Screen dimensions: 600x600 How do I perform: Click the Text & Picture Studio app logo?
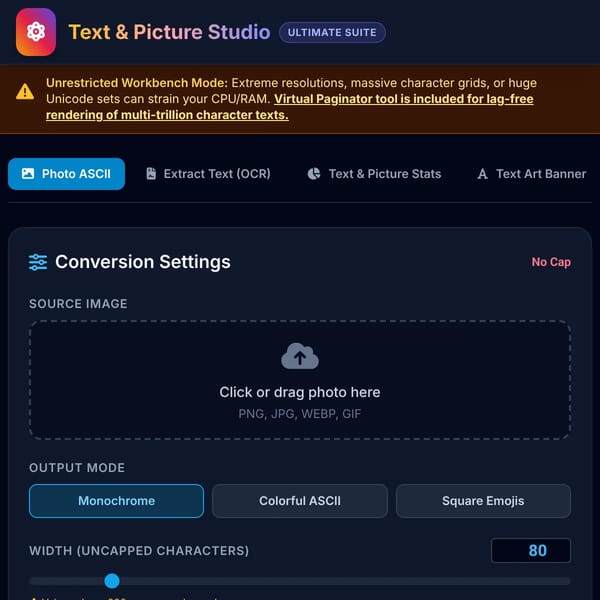point(36,32)
